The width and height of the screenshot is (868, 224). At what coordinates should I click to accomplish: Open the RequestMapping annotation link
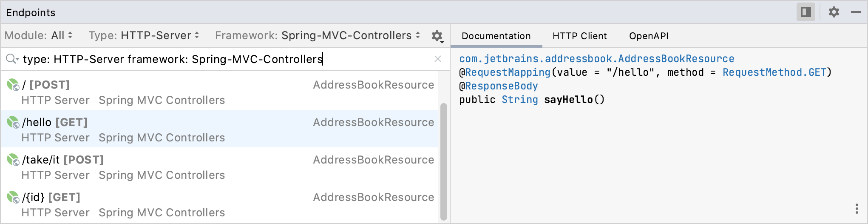[508, 72]
